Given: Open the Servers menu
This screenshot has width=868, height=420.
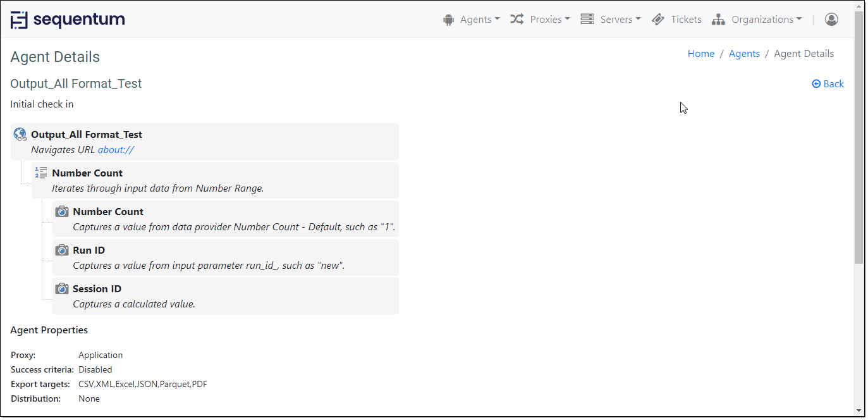Looking at the screenshot, I should point(615,19).
